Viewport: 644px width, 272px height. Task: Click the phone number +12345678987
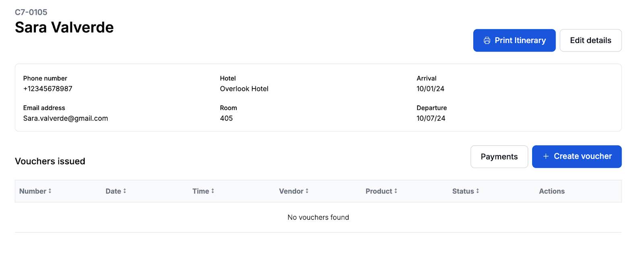coord(47,89)
